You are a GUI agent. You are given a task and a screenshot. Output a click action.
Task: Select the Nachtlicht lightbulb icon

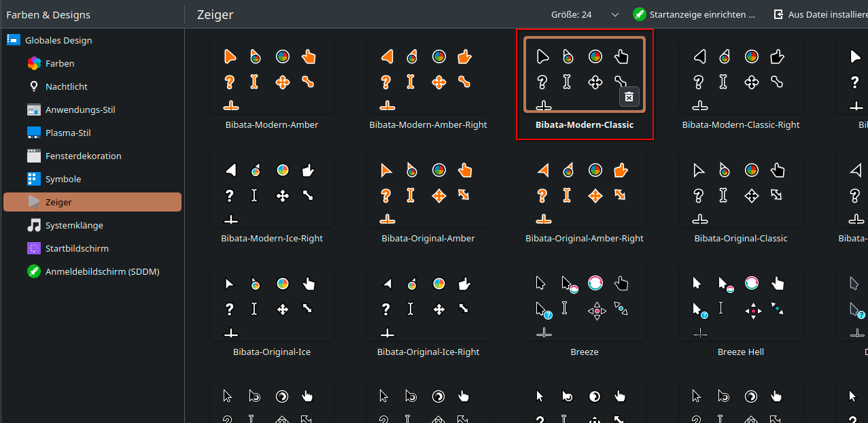[34, 86]
